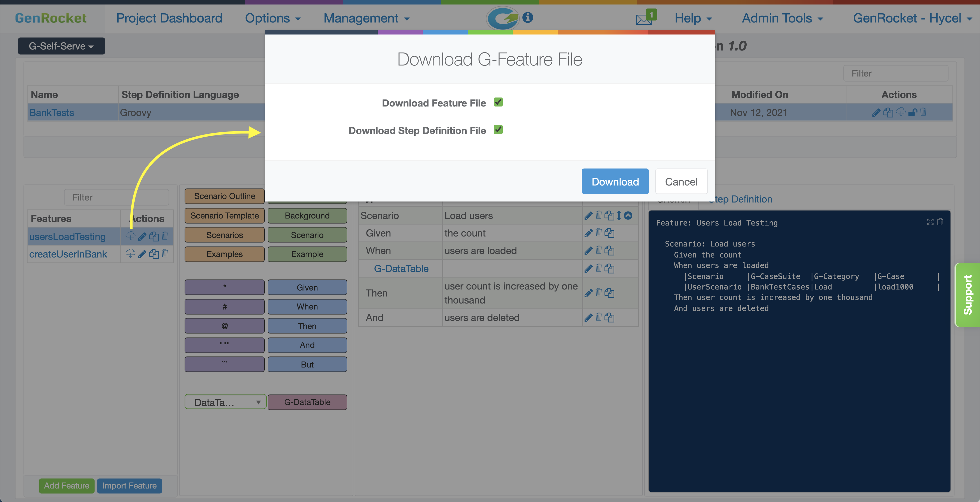Click the trash icon for createUserInBank feature
980x502 pixels.
(x=165, y=254)
